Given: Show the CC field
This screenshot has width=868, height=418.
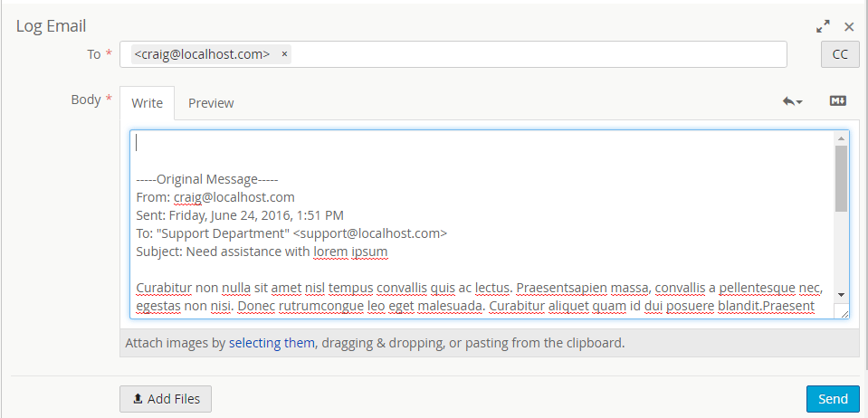Looking at the screenshot, I should [x=839, y=55].
